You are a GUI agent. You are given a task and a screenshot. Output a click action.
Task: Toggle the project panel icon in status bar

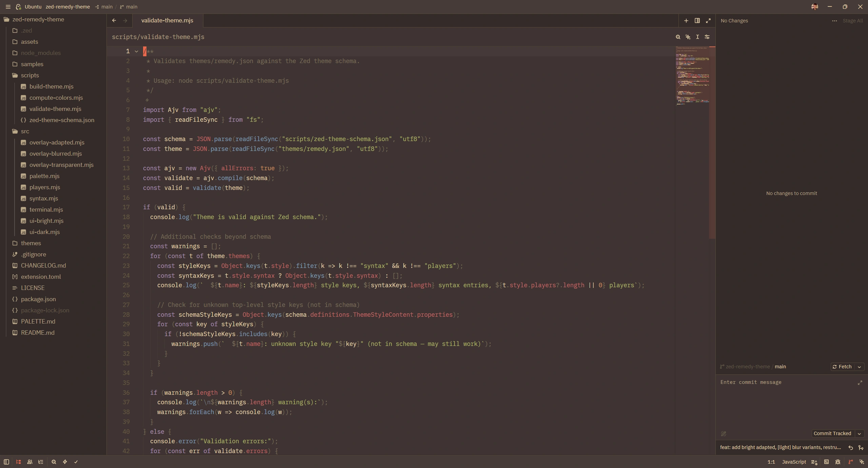pyautogui.click(x=19, y=462)
